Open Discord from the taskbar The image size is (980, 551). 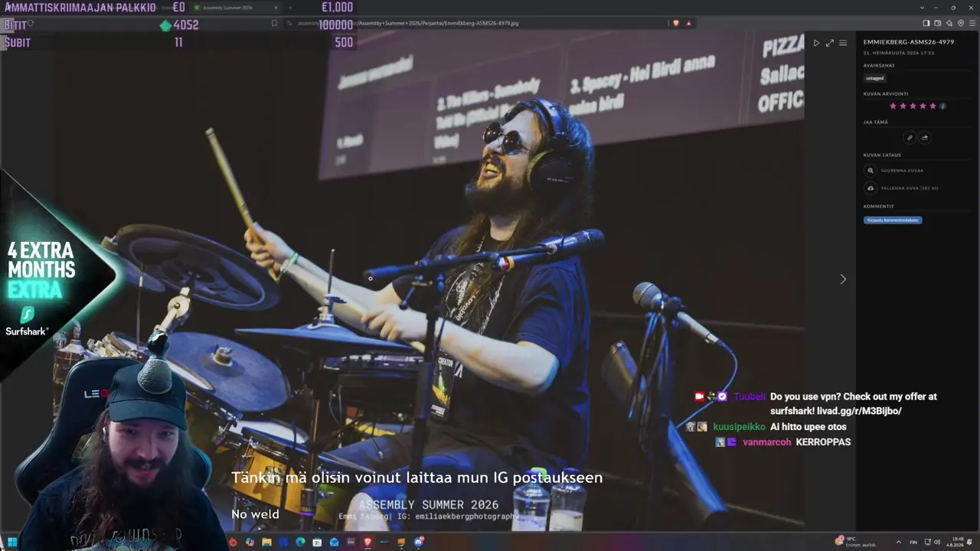click(418, 543)
